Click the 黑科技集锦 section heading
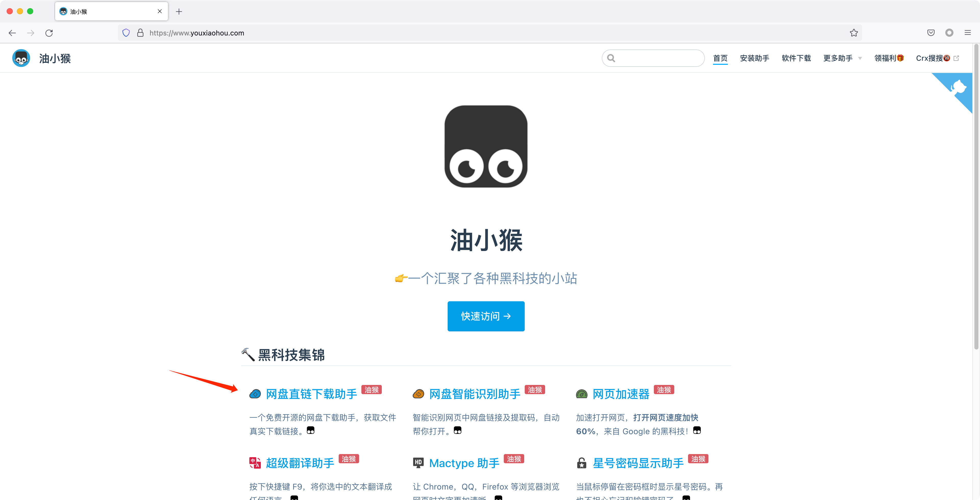Viewport: 980px width, 500px height. coord(291,355)
